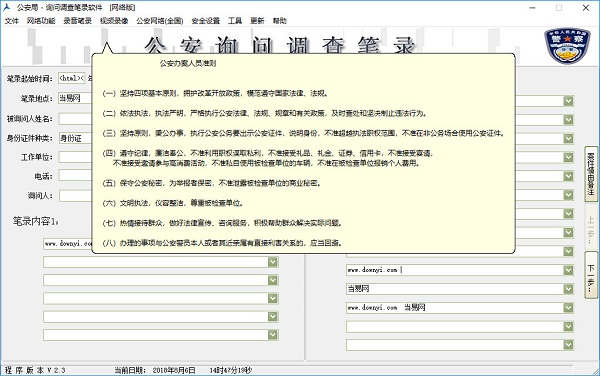Click the police badge emblem

tap(568, 45)
